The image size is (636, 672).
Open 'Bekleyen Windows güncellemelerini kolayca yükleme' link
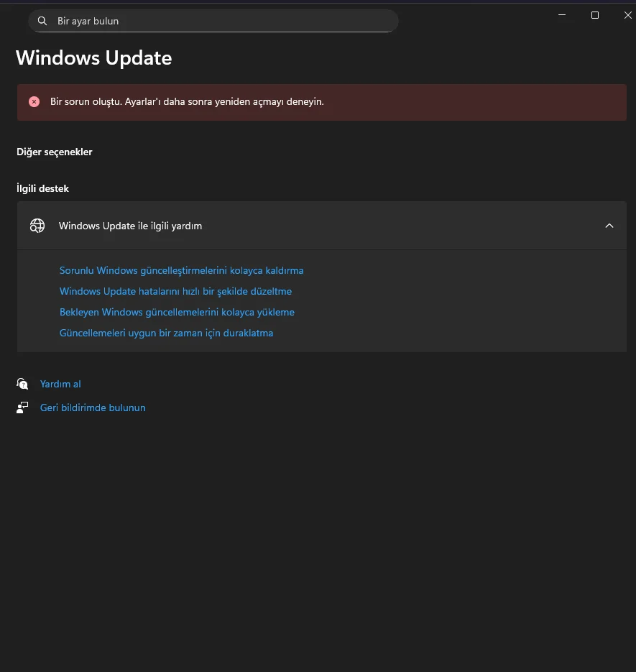pos(177,312)
